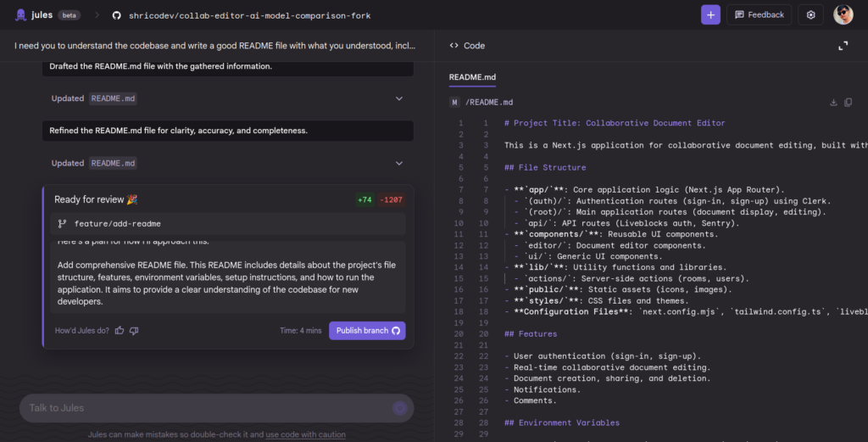Screen dimensions: 868x442
Task: Click the Project Title heading line
Action: 615,123
